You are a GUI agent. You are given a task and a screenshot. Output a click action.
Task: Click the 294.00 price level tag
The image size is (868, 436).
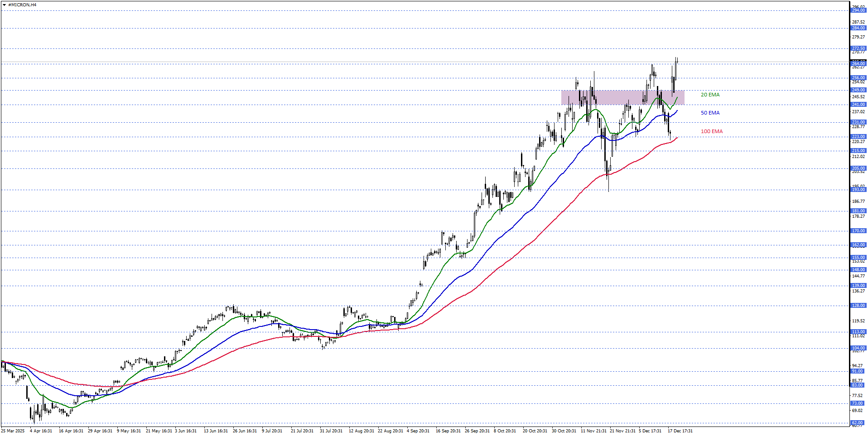pos(858,10)
